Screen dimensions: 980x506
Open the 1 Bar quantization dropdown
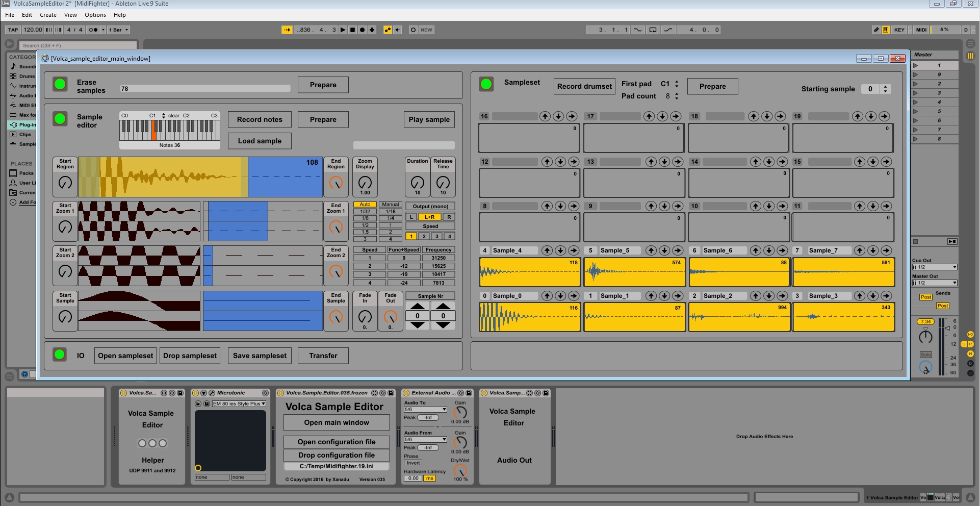point(119,30)
